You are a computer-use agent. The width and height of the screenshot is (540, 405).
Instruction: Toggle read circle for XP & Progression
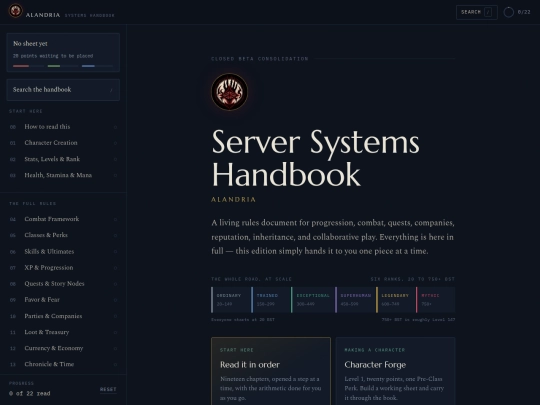pyautogui.click(x=115, y=268)
